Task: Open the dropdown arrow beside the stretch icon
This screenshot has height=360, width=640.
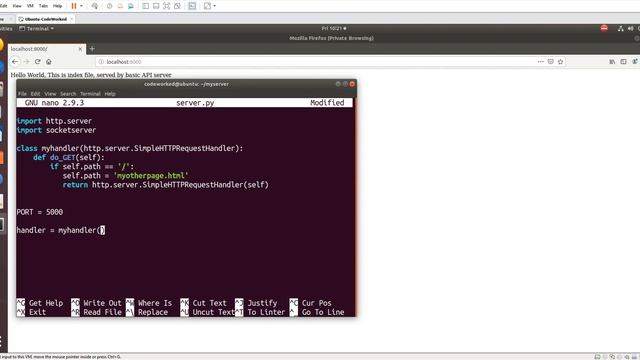Action: 215,6
